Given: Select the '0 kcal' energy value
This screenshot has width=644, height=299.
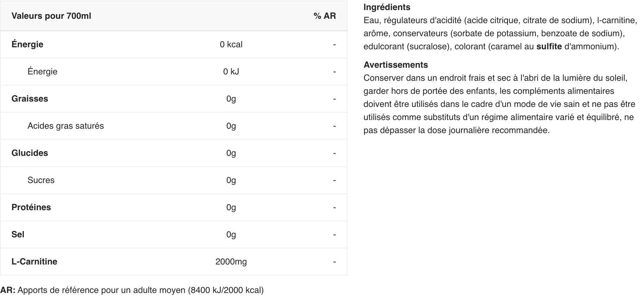Looking at the screenshot, I should point(231,45).
